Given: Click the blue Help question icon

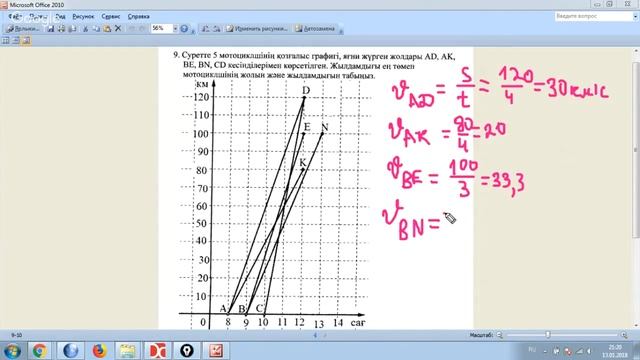Looking at the screenshot, I should 184,29.
